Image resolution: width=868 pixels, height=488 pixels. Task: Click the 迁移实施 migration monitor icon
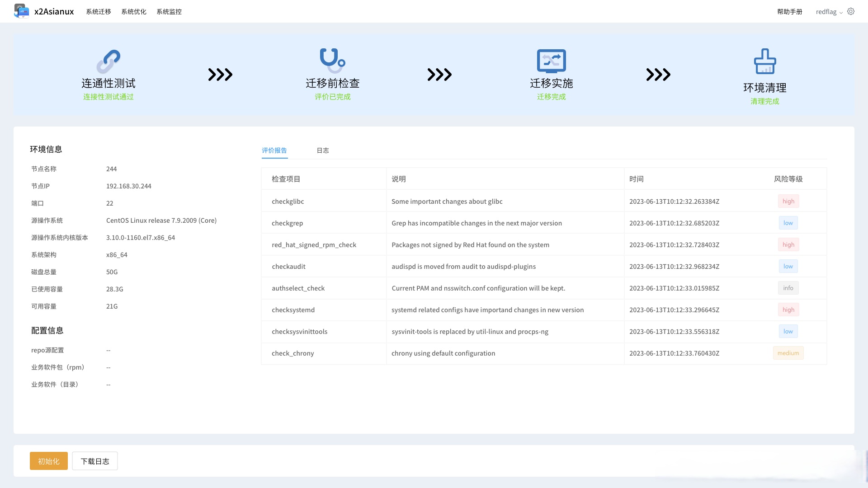click(552, 61)
